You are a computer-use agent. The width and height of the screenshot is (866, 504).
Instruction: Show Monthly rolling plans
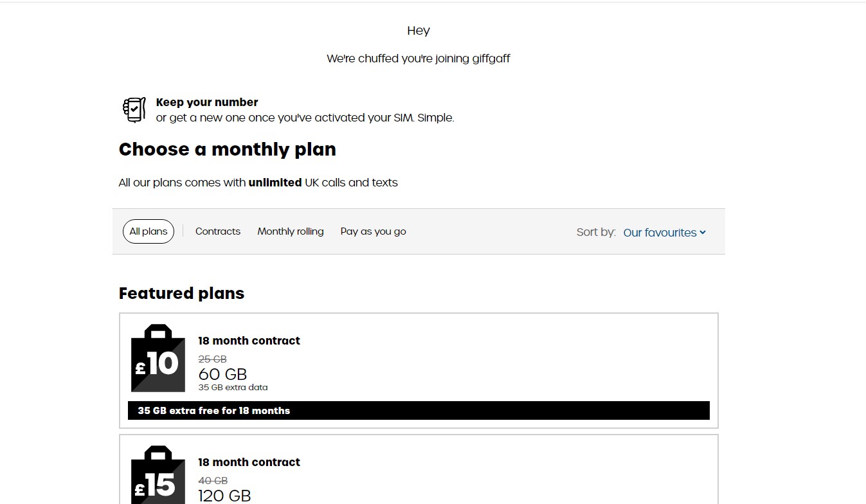291,231
